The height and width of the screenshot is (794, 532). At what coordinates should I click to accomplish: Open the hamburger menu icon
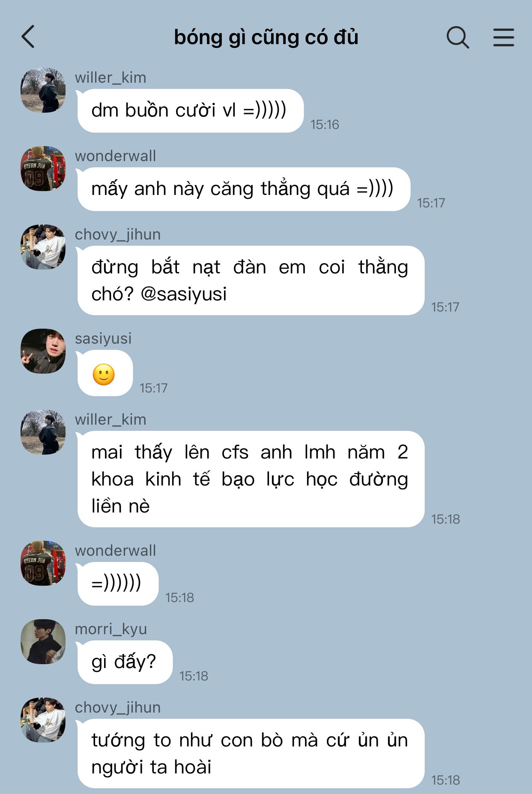[503, 37]
